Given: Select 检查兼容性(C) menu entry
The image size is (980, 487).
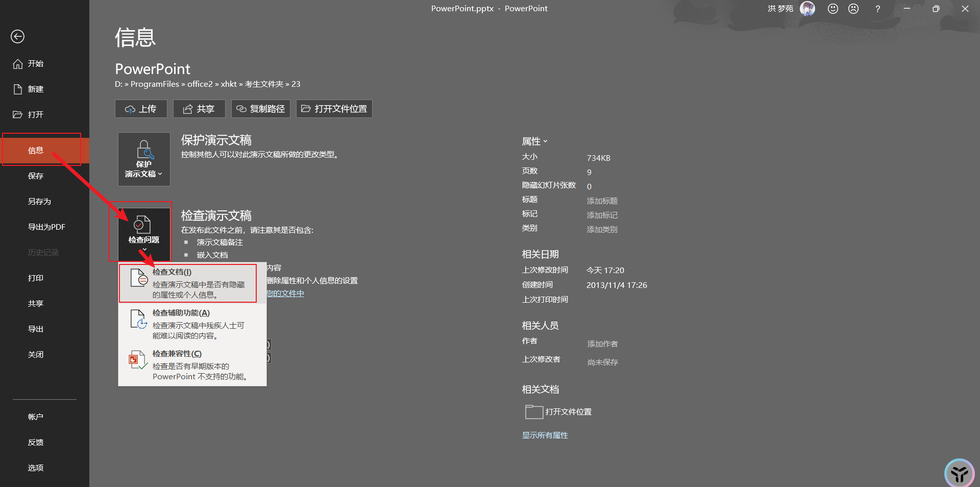Looking at the screenshot, I should coord(192,365).
